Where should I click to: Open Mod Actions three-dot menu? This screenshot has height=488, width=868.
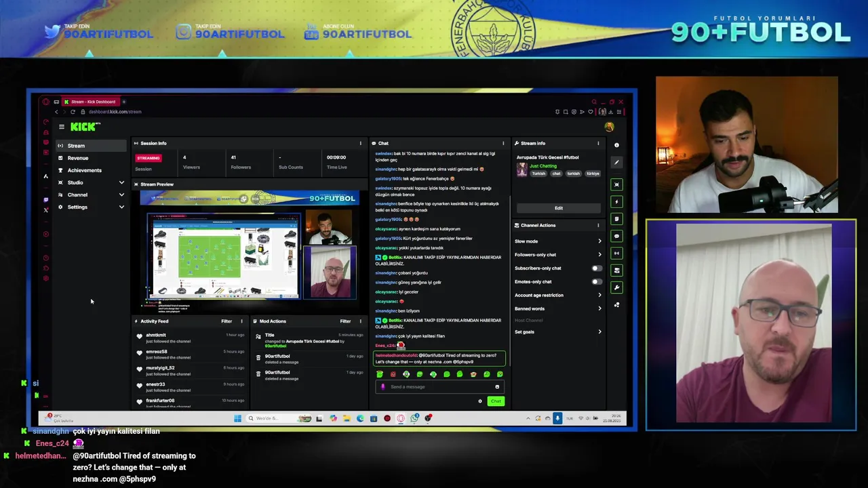click(360, 321)
